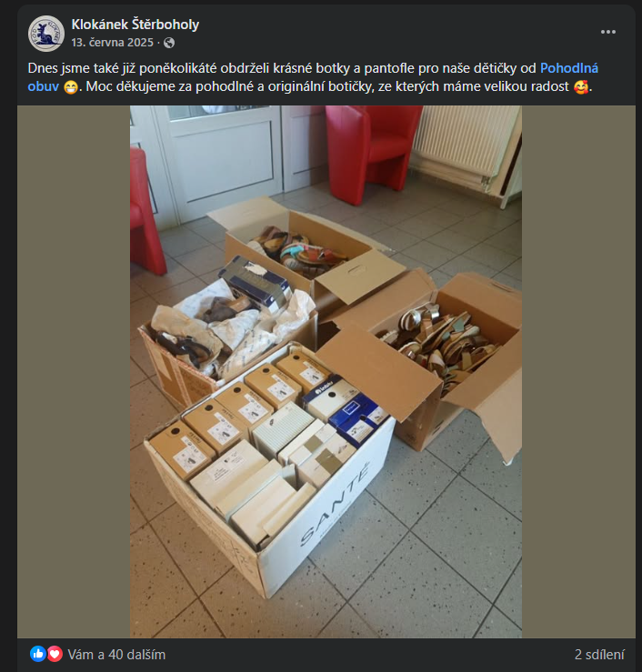This screenshot has height=672, width=642.
Task: Click the grinning emoji in the post text
Action: pyautogui.click(x=71, y=87)
